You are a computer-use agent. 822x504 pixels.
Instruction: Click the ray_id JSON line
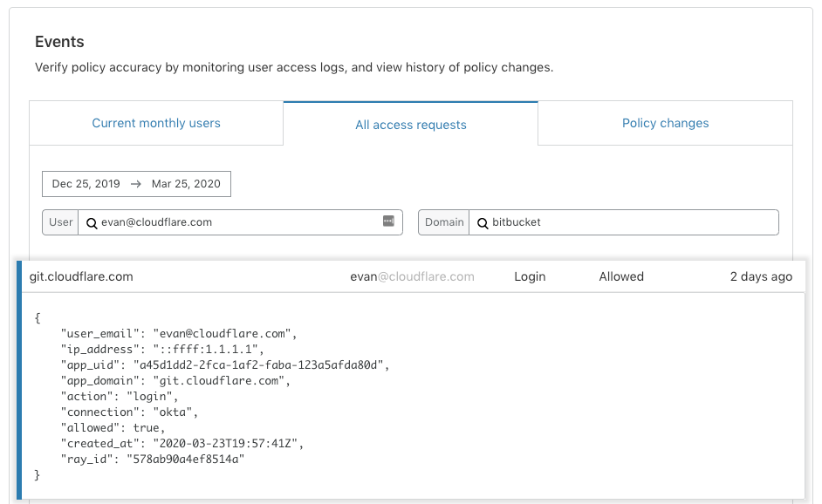tap(153, 460)
